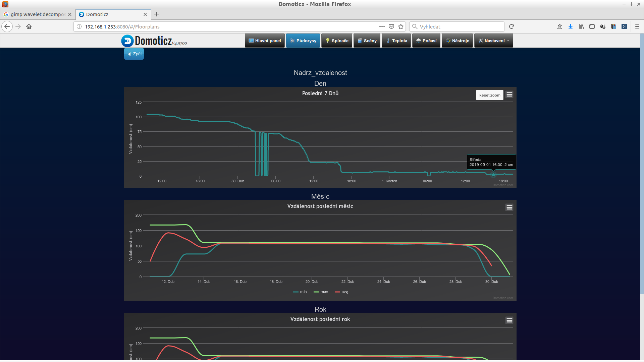Click the Firefox reload page icon
This screenshot has height=362, width=644.
[512, 26]
